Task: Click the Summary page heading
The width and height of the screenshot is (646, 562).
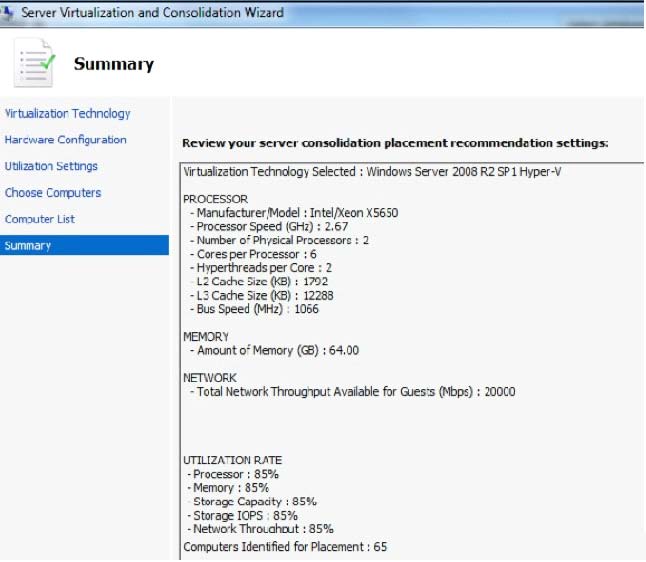Action: pos(114,64)
